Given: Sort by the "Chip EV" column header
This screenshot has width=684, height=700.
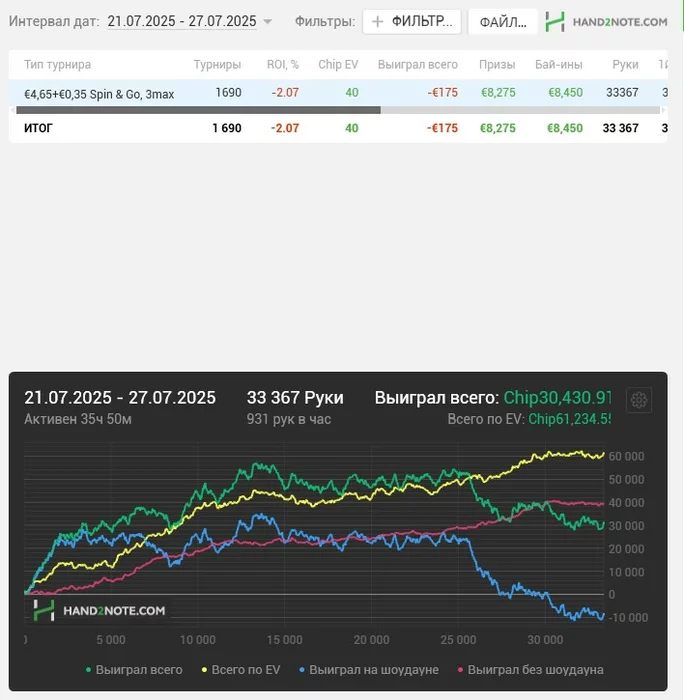Looking at the screenshot, I should 338,64.
